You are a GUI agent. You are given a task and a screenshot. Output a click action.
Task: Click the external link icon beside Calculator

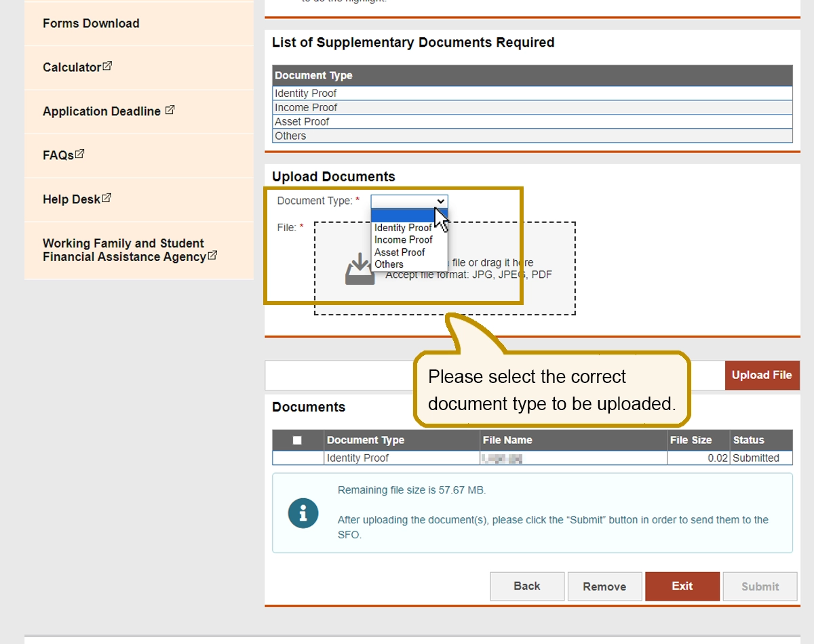(x=107, y=66)
